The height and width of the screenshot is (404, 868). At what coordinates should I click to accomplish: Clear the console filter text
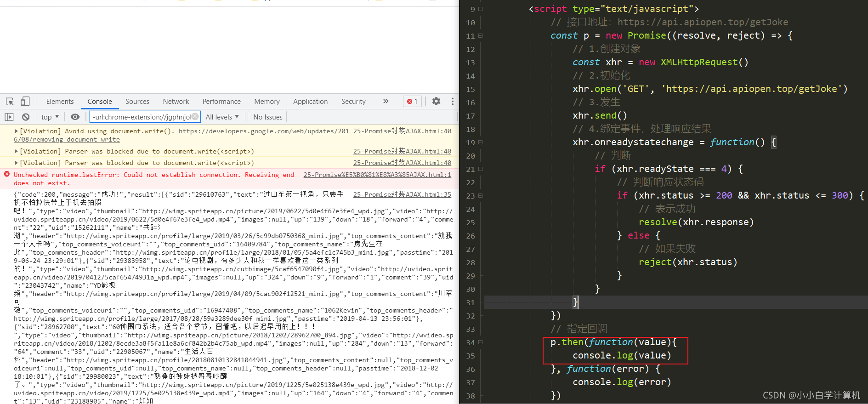point(195,117)
